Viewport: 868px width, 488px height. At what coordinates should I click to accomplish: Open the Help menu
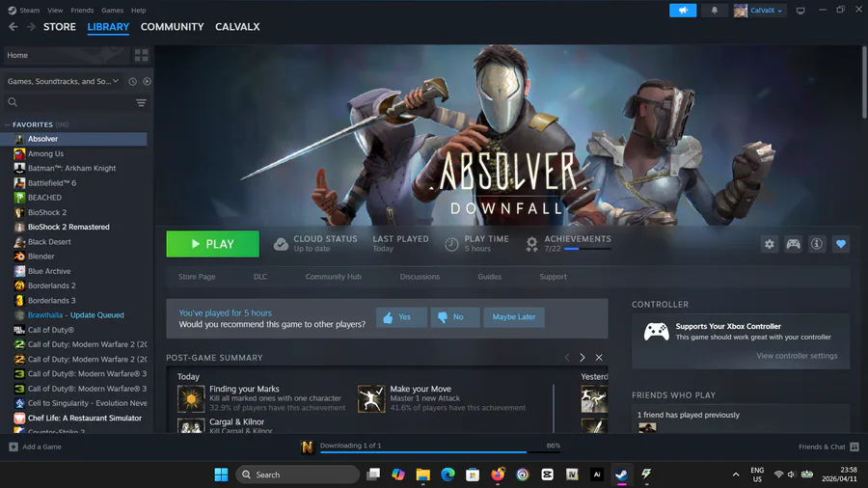[x=138, y=10]
